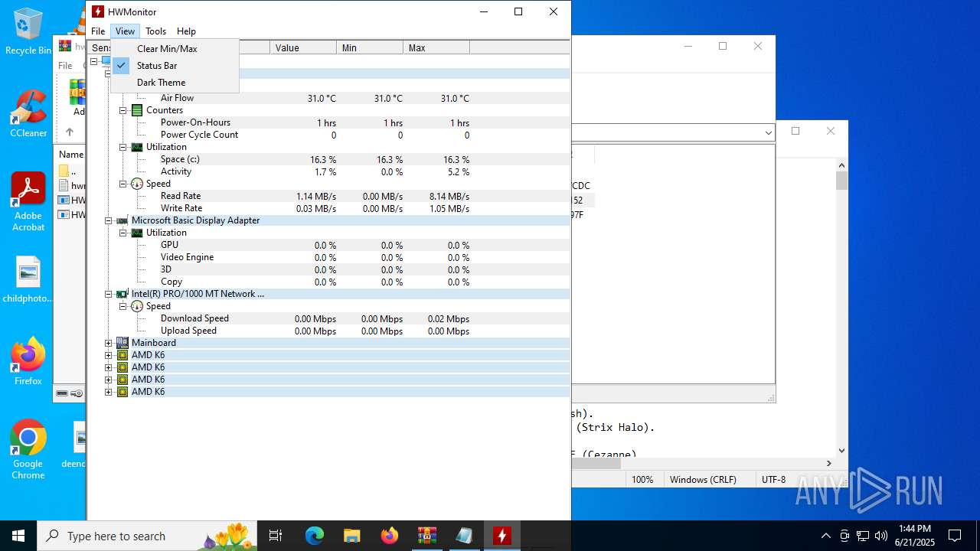Open dropdown arrow in background window
The image size is (980, 551).
point(768,133)
